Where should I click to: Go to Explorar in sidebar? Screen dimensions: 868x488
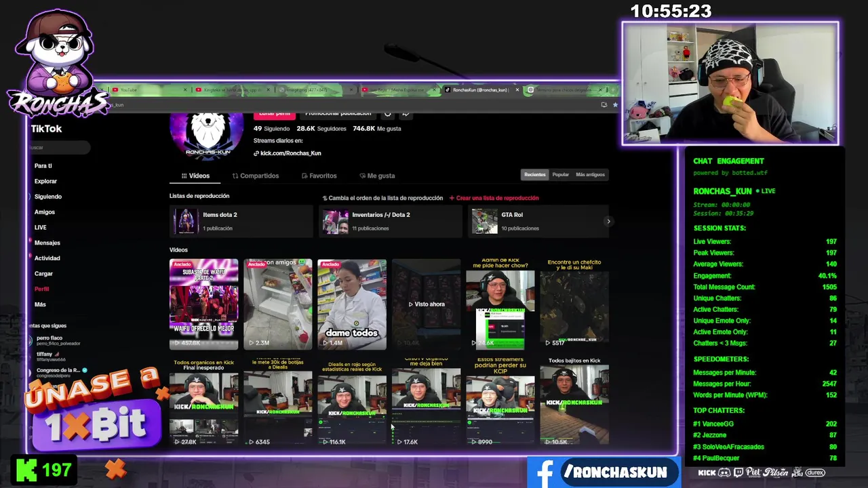click(x=46, y=182)
